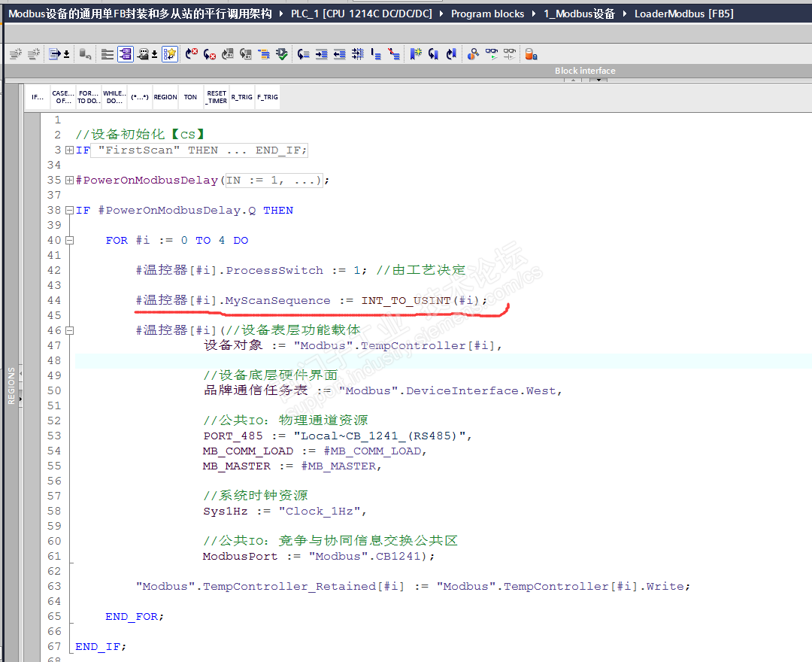
Task: Insert a CASE... OF... statement from favorites
Action: (63, 97)
